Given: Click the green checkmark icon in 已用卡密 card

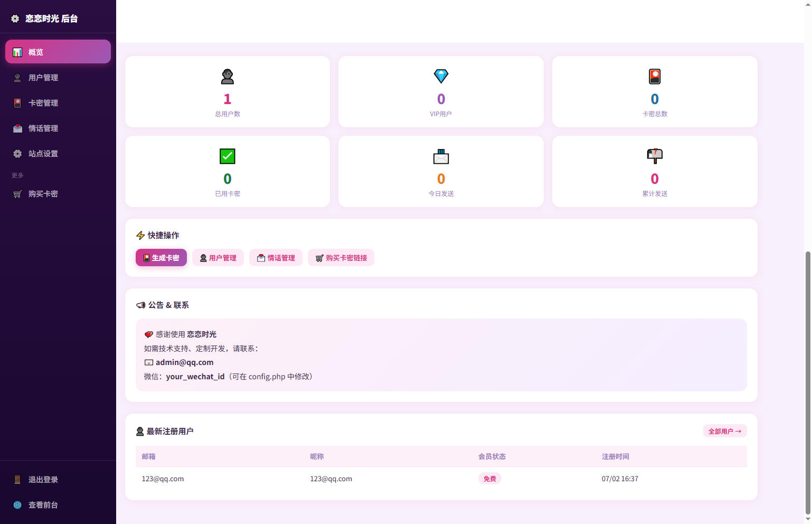Looking at the screenshot, I should tap(228, 156).
